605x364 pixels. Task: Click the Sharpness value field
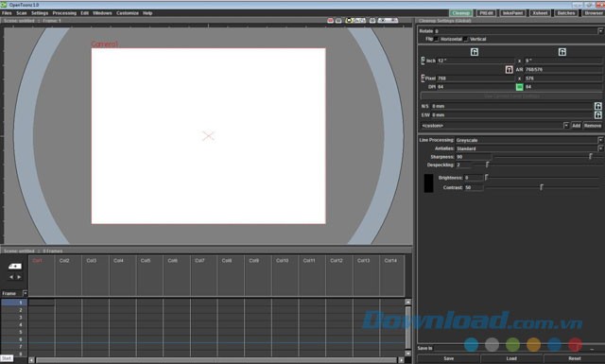474,157
